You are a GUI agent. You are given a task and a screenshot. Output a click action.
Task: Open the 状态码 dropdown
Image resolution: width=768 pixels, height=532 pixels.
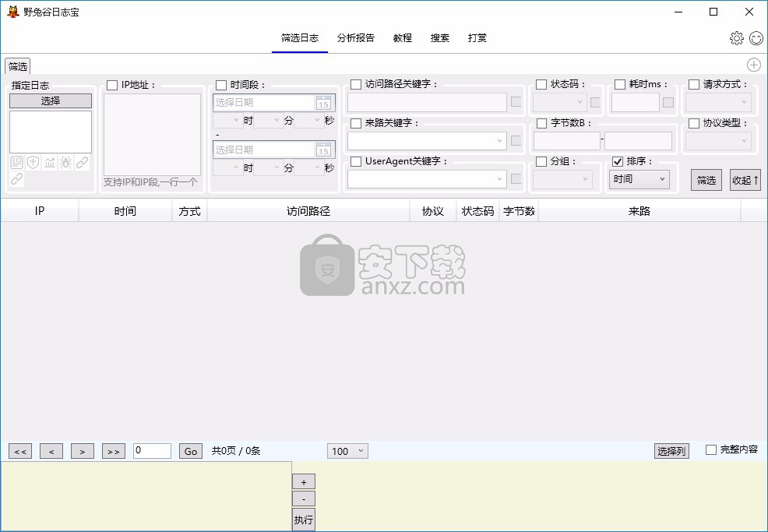[x=560, y=102]
